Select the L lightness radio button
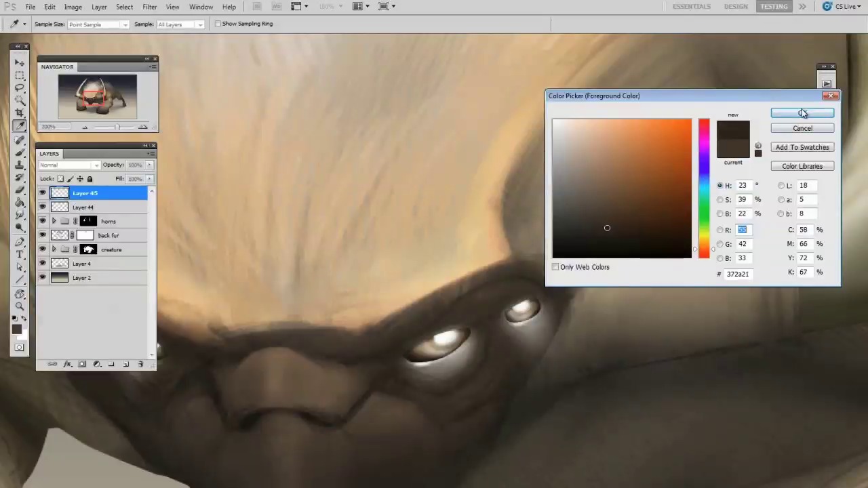 (x=781, y=186)
